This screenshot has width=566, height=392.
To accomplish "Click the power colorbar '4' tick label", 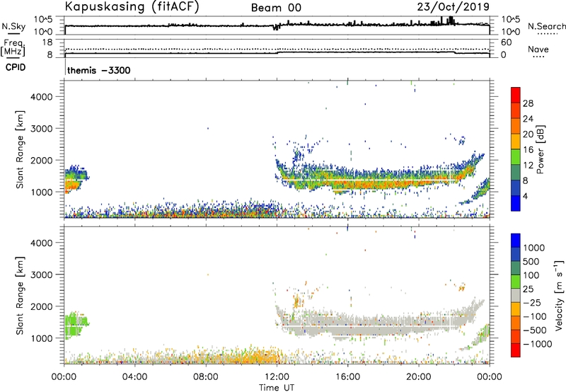I will coord(525,196).
